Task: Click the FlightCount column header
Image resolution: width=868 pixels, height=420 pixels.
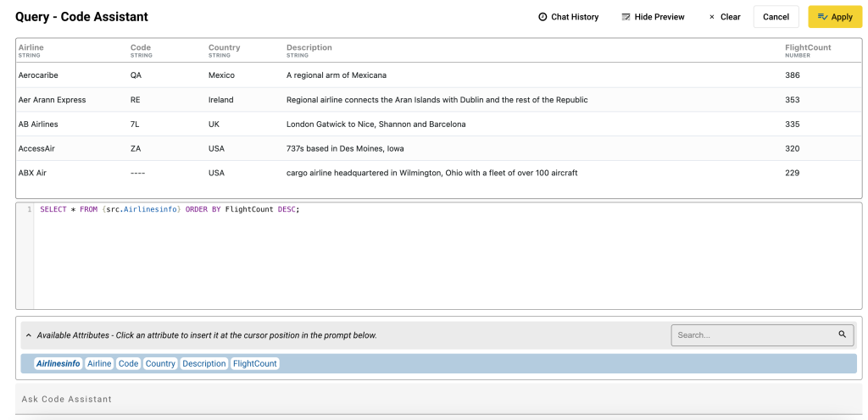Action: (808, 48)
